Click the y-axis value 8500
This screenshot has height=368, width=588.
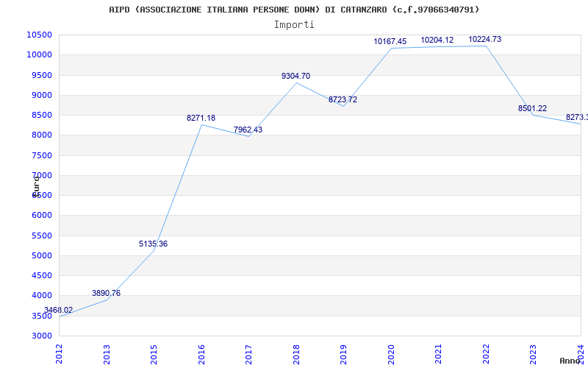coord(42,115)
